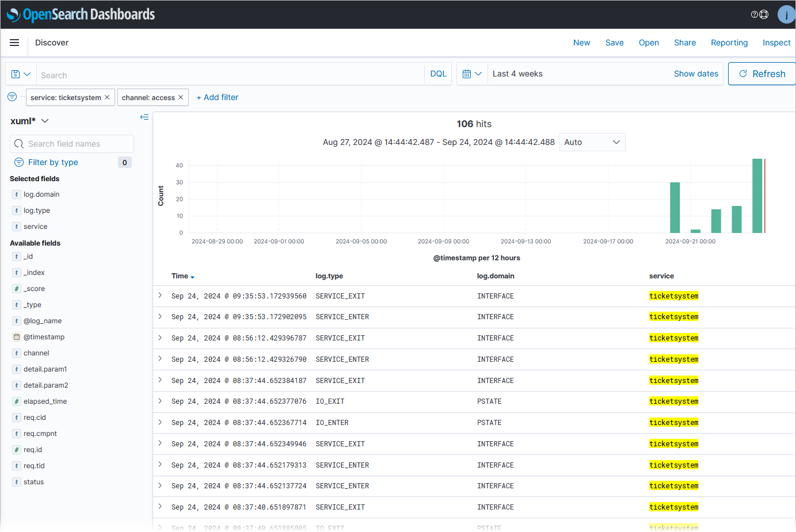The width and height of the screenshot is (796, 532).
Task: Click the Refresh button
Action: tap(761, 74)
